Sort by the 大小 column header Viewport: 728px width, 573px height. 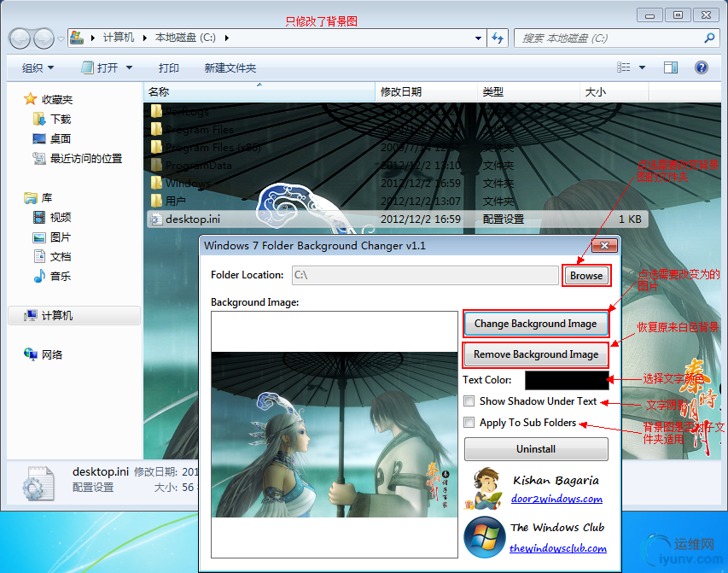tap(614, 92)
